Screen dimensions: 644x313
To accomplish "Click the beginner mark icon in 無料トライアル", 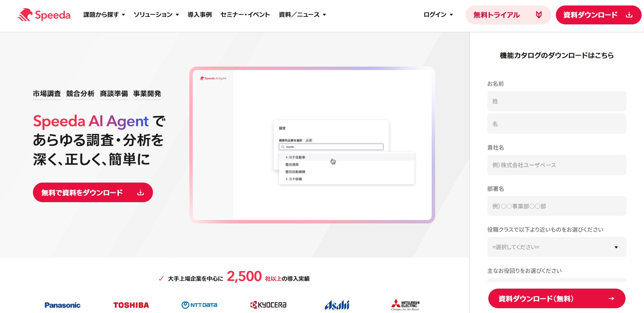I will tap(539, 15).
